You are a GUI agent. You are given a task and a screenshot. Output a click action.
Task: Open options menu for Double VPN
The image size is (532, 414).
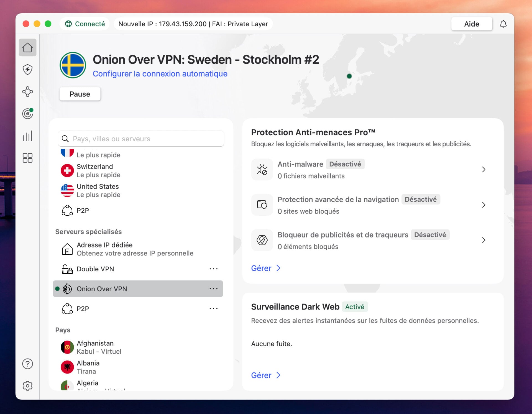[x=213, y=269]
